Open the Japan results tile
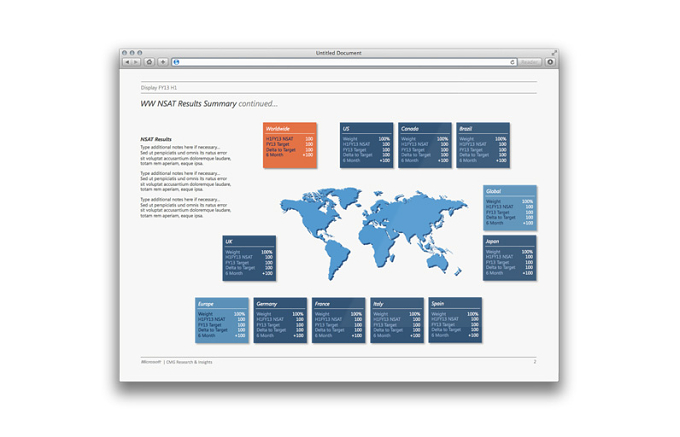The width and height of the screenshot is (680, 437). [x=510, y=258]
